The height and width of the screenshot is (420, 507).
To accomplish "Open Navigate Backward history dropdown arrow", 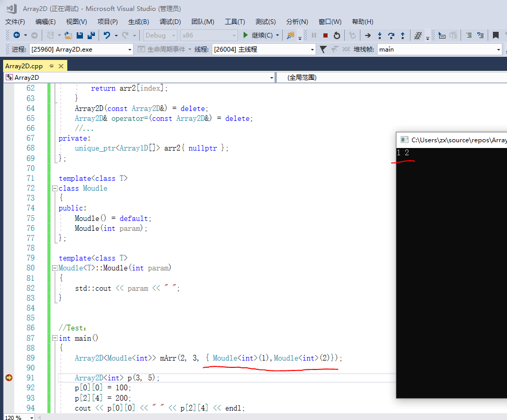I will (25, 35).
